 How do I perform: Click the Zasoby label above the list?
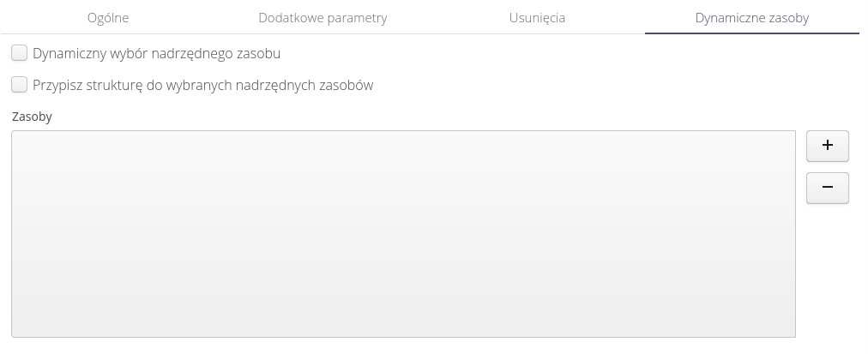click(x=32, y=117)
